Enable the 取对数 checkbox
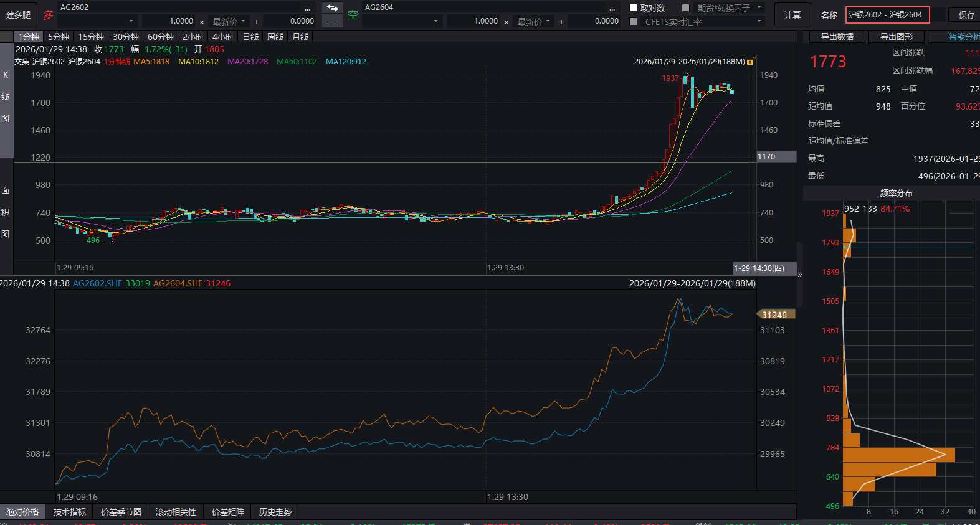Image resolution: width=980 pixels, height=525 pixels. (x=634, y=8)
